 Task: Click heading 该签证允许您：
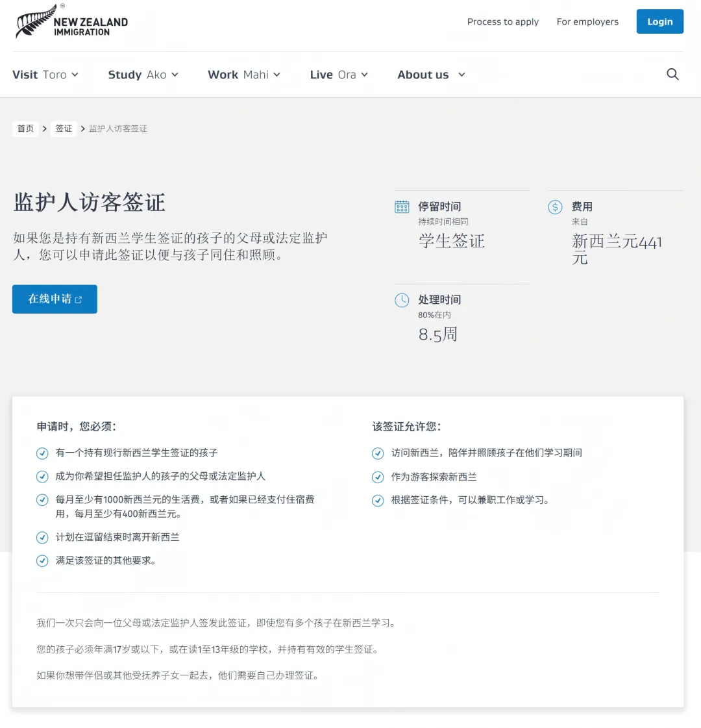point(406,427)
